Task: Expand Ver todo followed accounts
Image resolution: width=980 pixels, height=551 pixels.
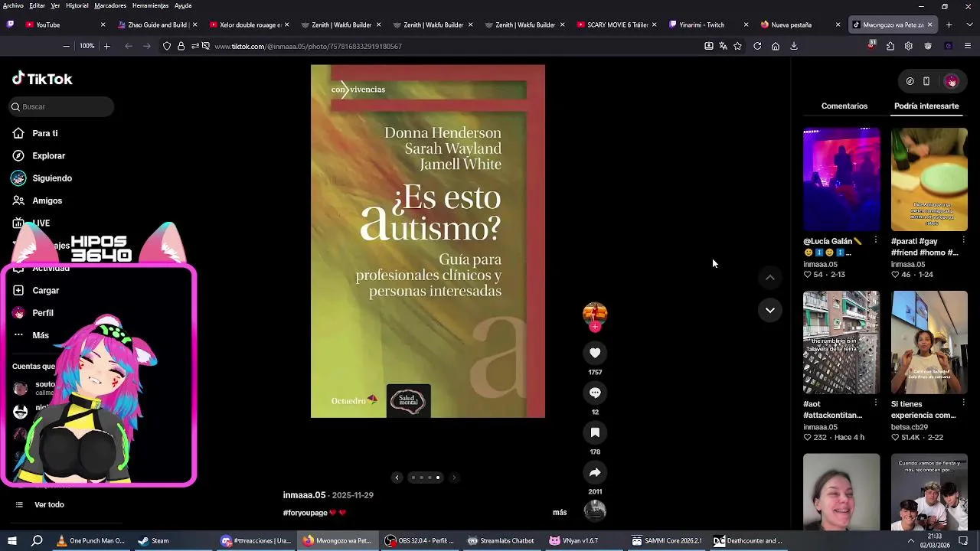Action: (x=41, y=504)
